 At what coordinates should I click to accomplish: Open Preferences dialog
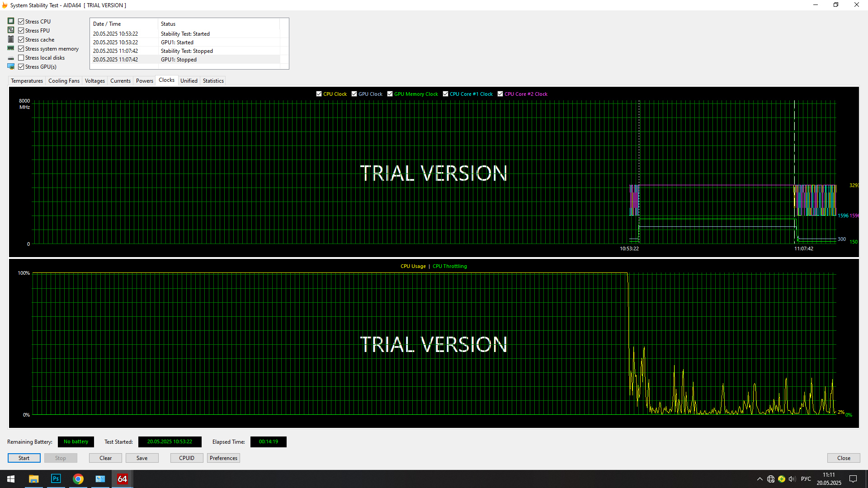coord(223,458)
